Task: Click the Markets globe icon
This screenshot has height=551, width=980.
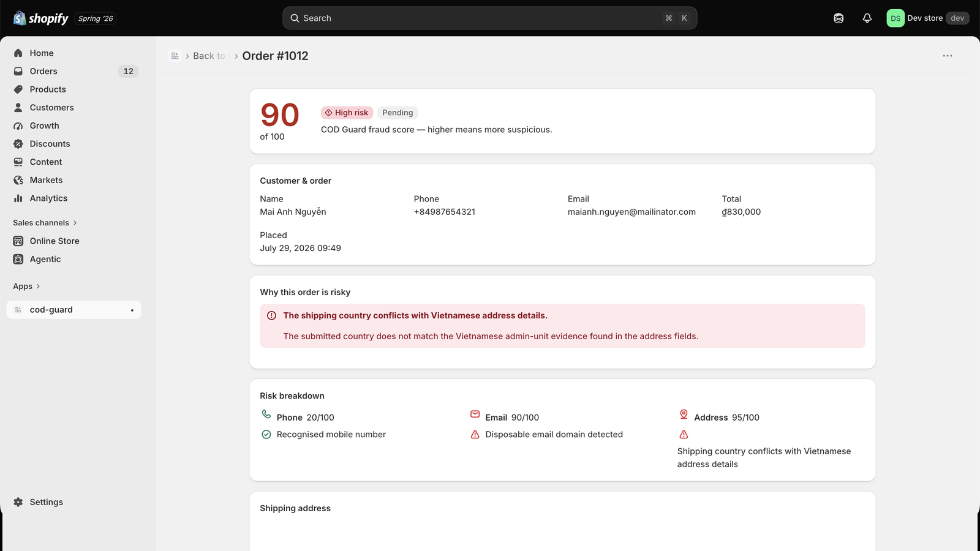Action: click(18, 180)
